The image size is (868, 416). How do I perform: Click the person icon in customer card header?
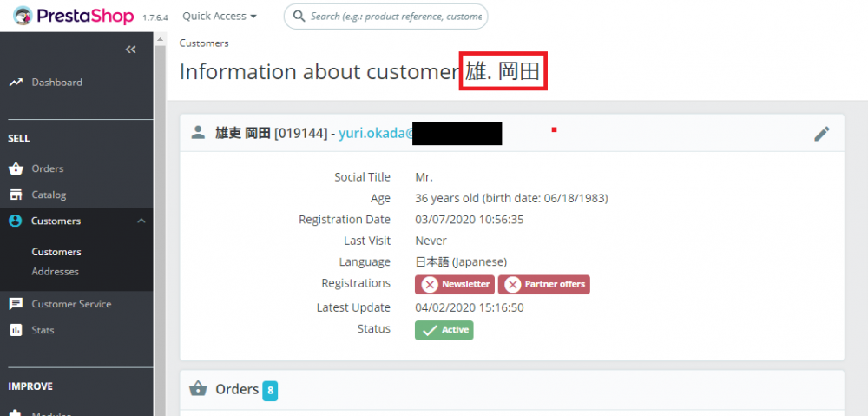(x=198, y=132)
